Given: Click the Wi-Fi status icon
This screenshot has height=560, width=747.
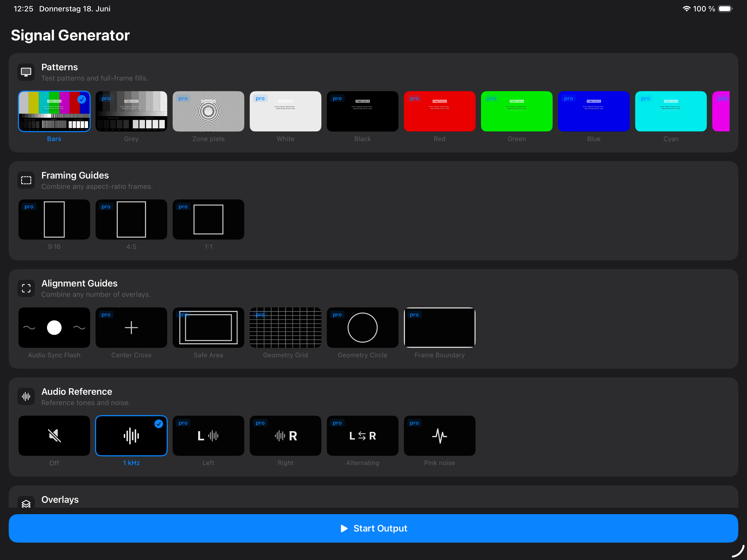Looking at the screenshot, I should pyautogui.click(x=686, y=9).
